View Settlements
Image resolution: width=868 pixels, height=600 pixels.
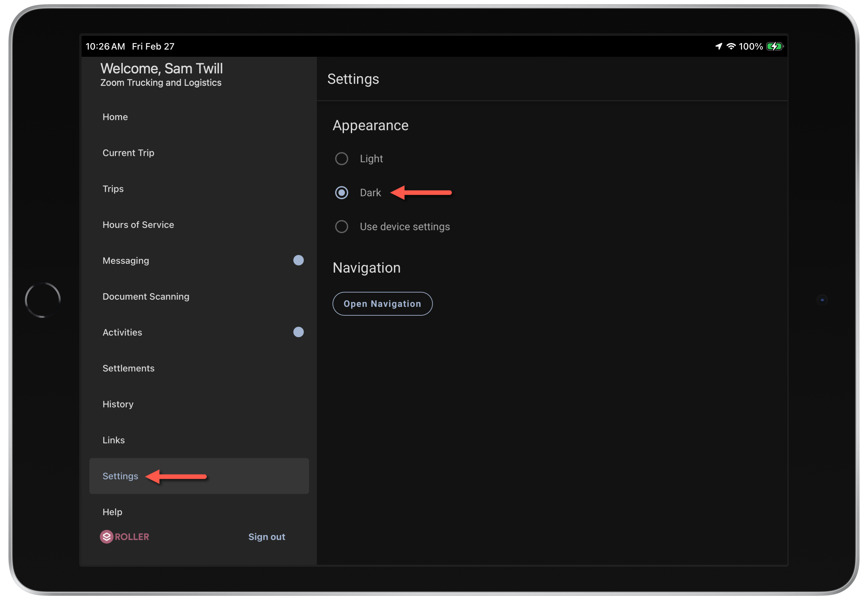(128, 368)
